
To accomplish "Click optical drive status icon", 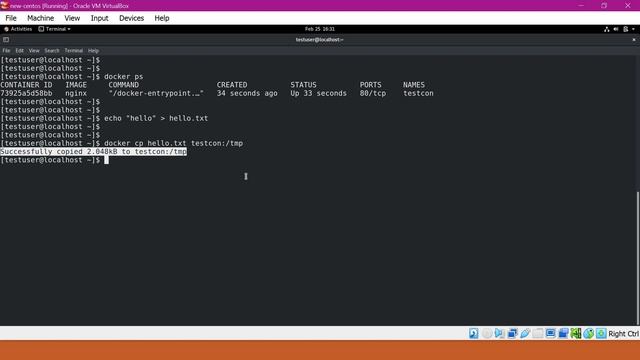I will (487, 333).
